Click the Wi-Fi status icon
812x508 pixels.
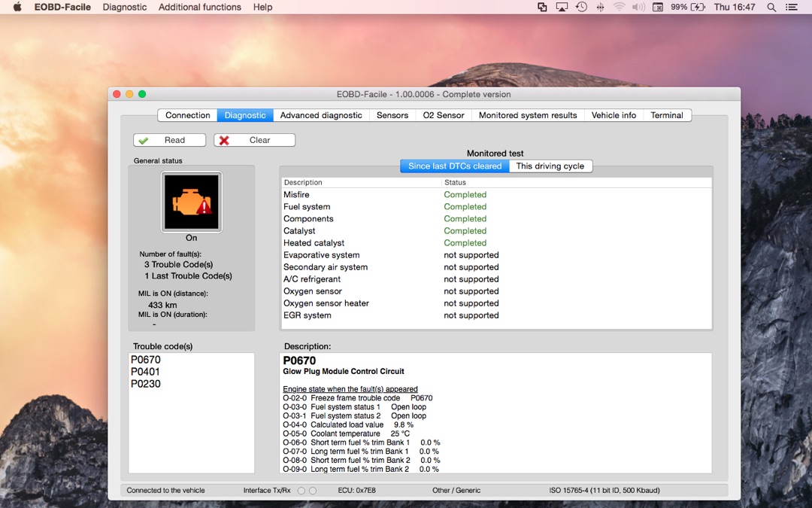pyautogui.click(x=619, y=8)
